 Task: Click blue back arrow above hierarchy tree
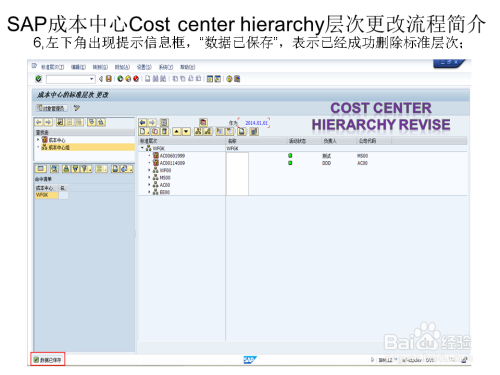coord(143,122)
